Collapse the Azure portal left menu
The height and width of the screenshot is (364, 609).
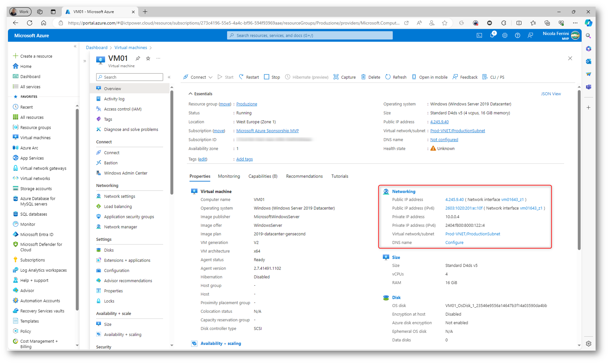(75, 46)
